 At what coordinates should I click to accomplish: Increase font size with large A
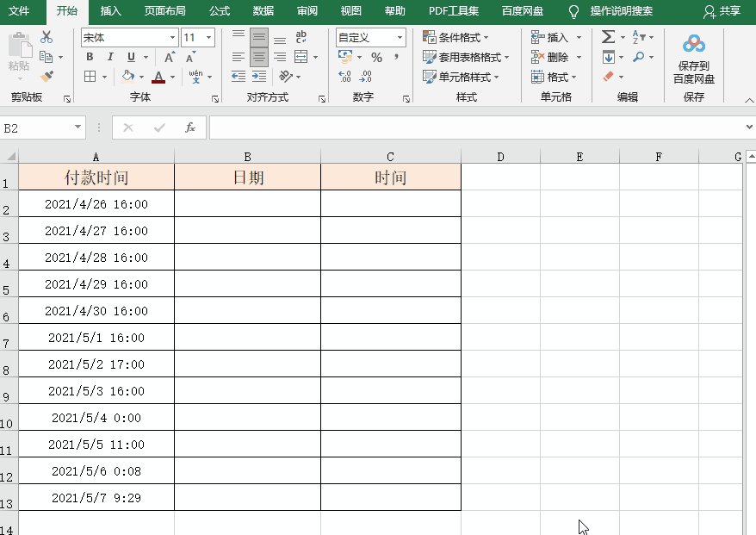(170, 58)
